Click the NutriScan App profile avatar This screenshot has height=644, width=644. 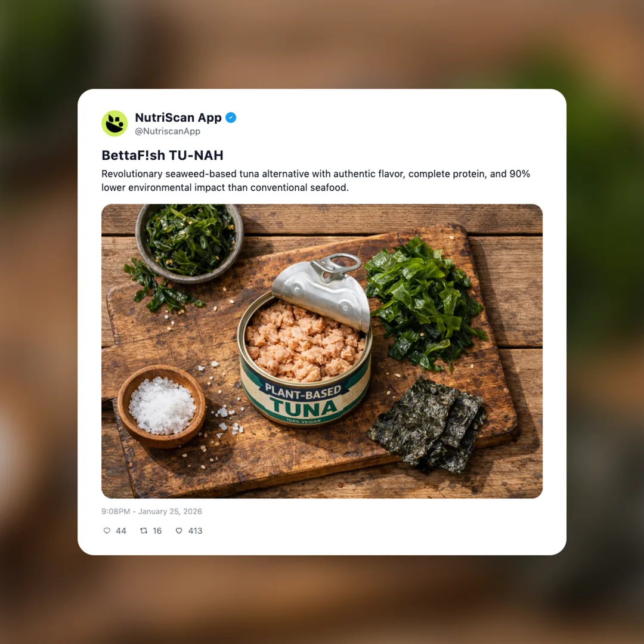click(114, 123)
